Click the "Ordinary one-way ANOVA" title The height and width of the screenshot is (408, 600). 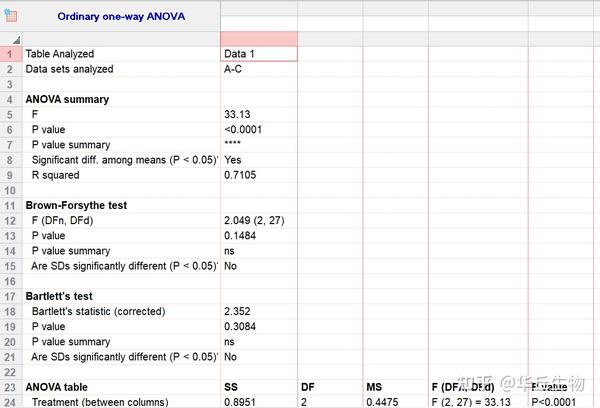tap(121, 16)
